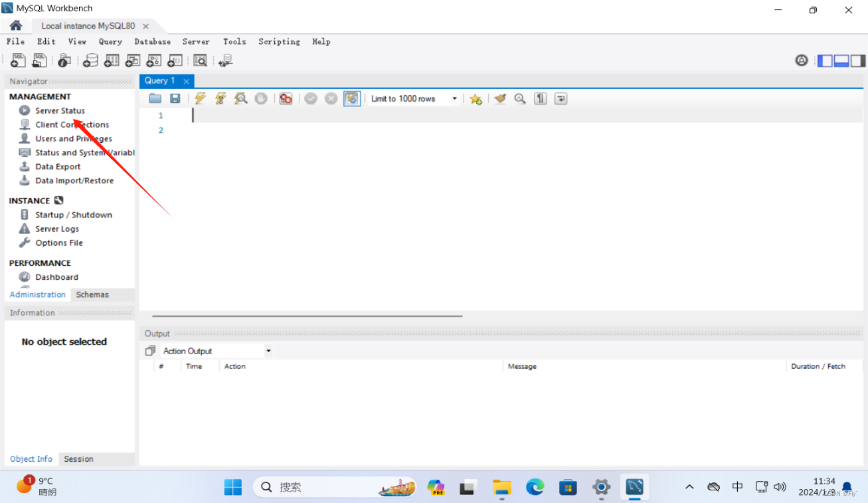Open a SQL script file in new tab

(x=39, y=60)
